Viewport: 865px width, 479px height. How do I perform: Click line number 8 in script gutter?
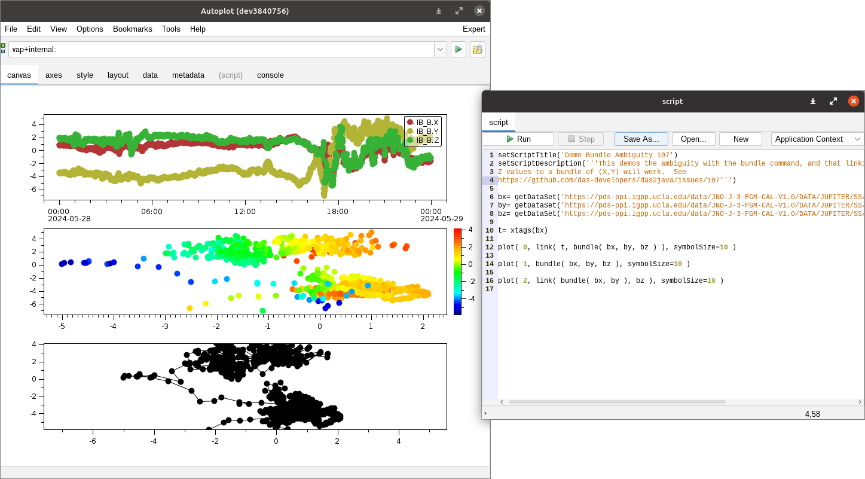pos(492,214)
